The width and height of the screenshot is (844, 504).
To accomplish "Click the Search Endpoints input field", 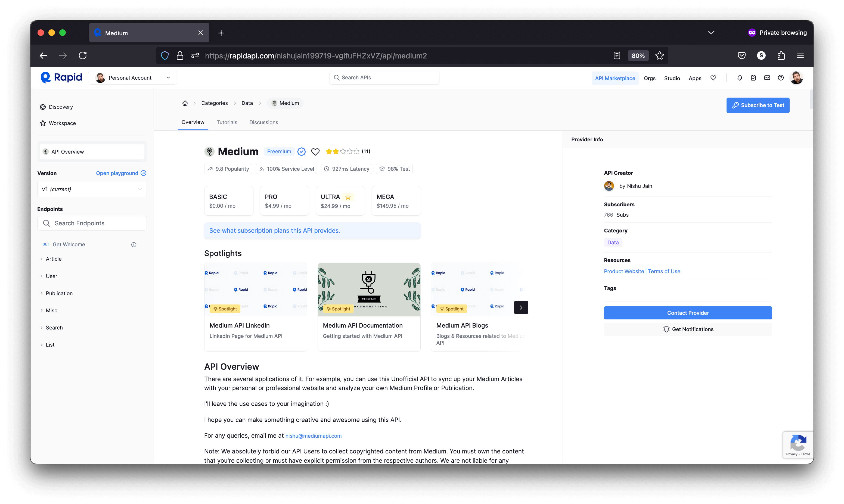I will pos(92,223).
